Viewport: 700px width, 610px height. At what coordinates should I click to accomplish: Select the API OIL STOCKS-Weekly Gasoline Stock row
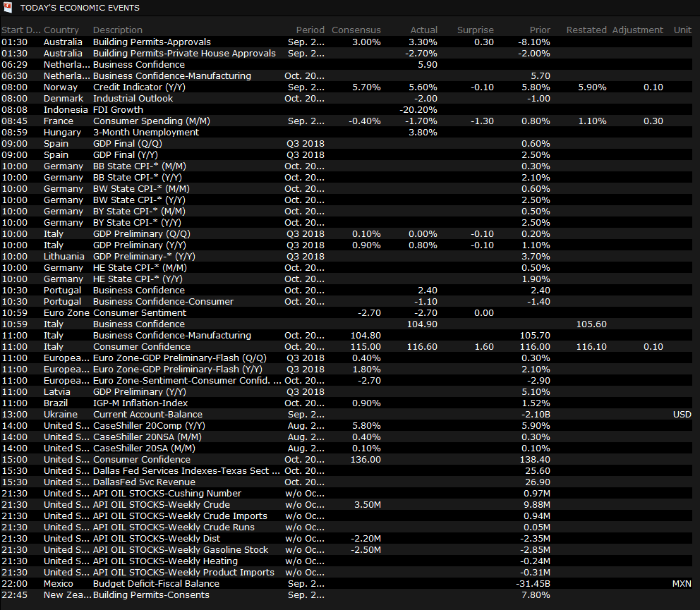click(181, 550)
